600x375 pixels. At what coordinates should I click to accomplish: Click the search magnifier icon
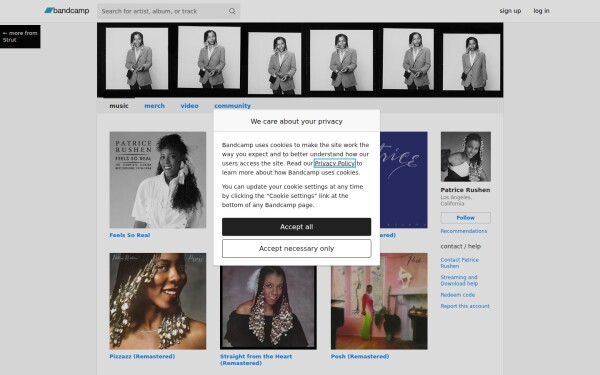(x=232, y=11)
